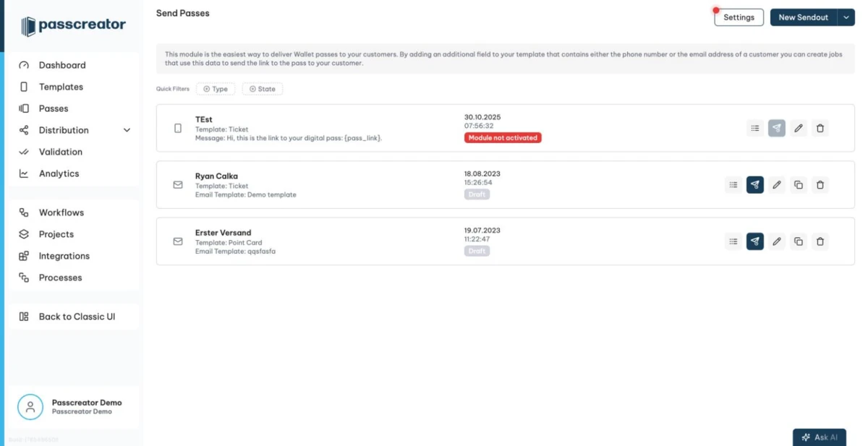The width and height of the screenshot is (868, 446).
Task: Create a New Sendout
Action: [x=803, y=17]
